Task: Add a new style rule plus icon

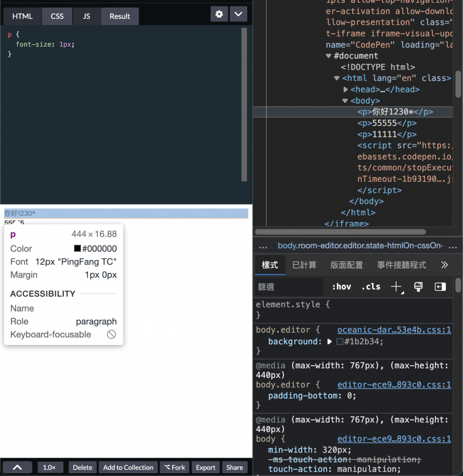Action: pos(397,287)
